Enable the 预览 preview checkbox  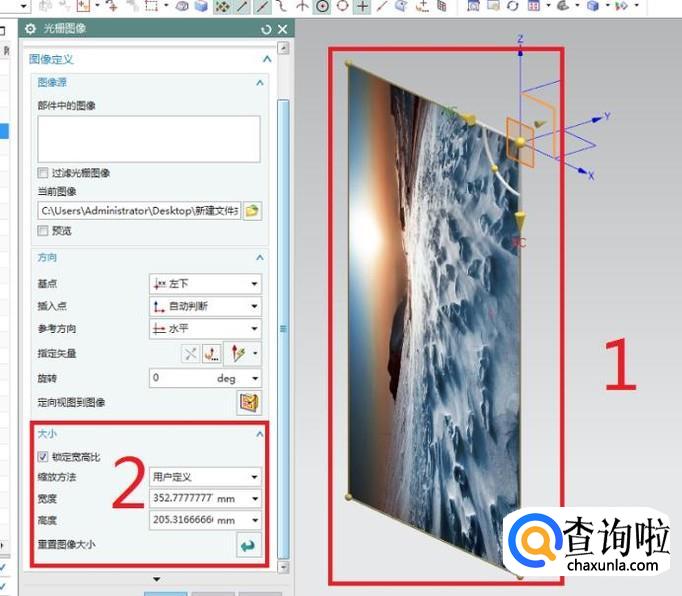tap(43, 231)
